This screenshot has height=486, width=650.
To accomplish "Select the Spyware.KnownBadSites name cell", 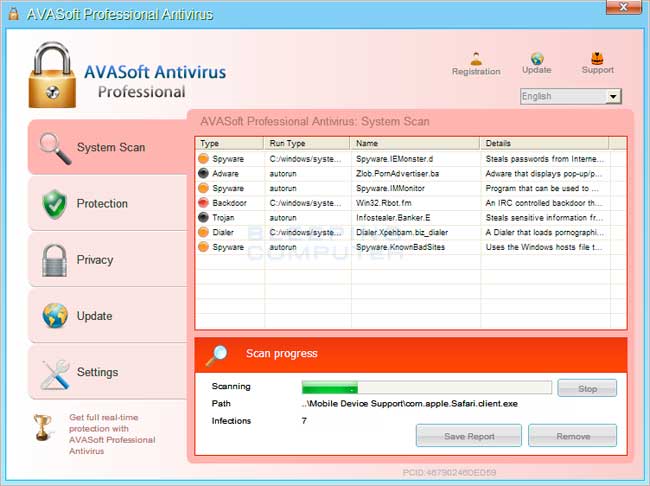I will (400, 247).
